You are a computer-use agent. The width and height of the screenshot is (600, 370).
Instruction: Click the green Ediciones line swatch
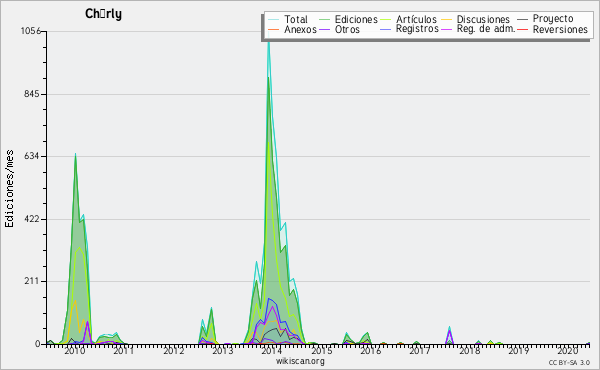(324, 20)
